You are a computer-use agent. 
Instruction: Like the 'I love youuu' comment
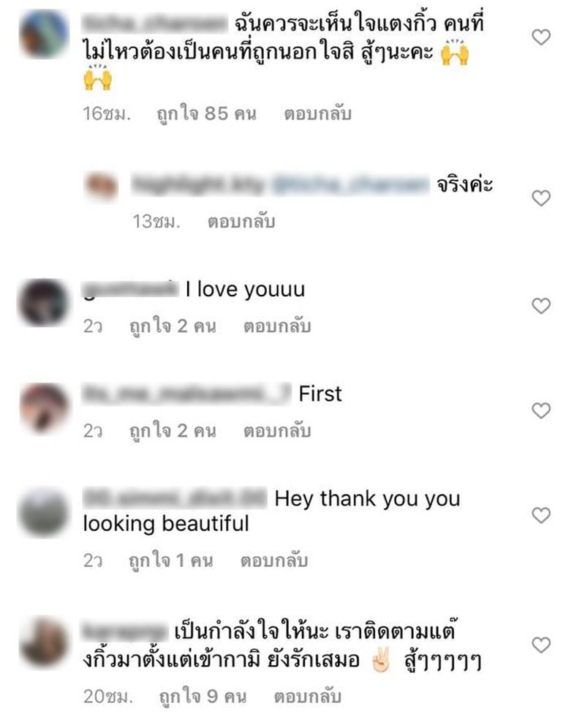pos(541,306)
